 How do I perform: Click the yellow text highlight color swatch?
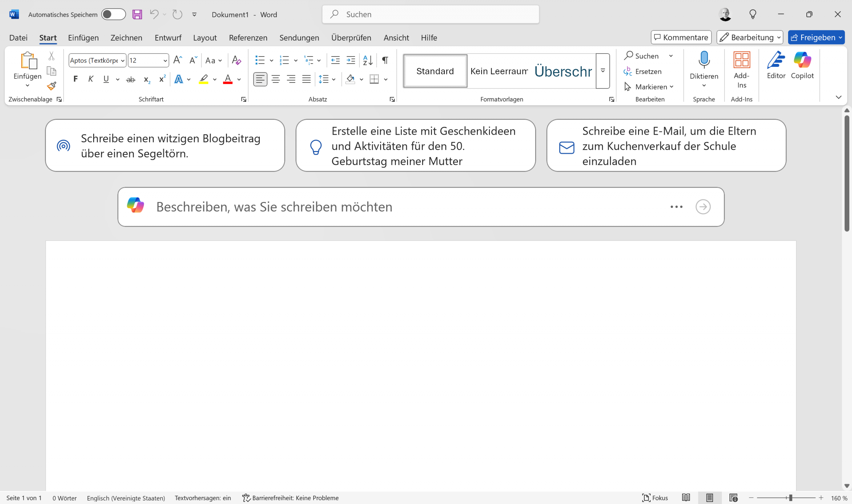click(x=203, y=80)
